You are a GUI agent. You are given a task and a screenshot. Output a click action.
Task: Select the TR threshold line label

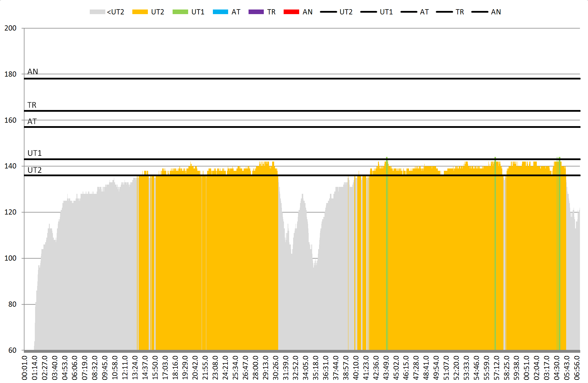coord(32,105)
